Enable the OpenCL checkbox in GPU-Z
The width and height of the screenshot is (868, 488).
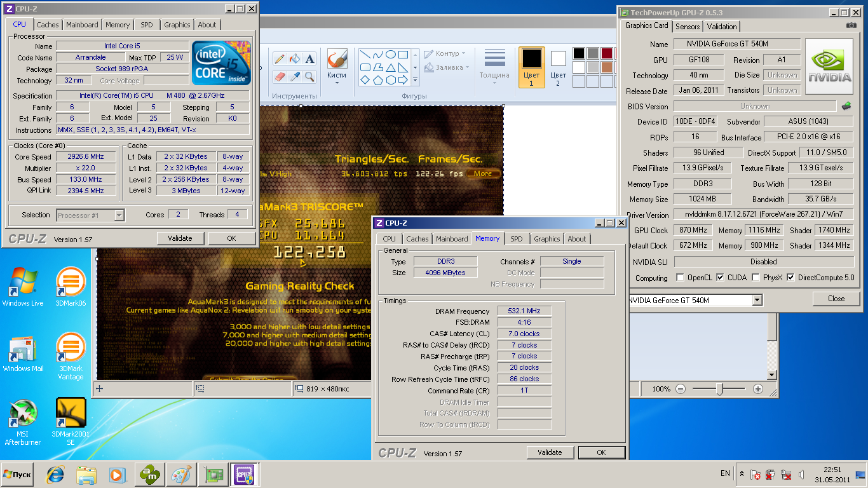point(681,278)
